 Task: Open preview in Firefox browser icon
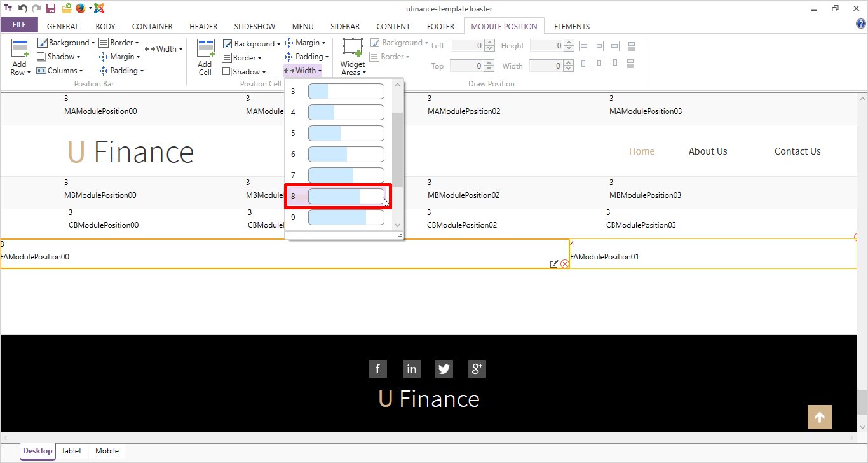tap(80, 8)
